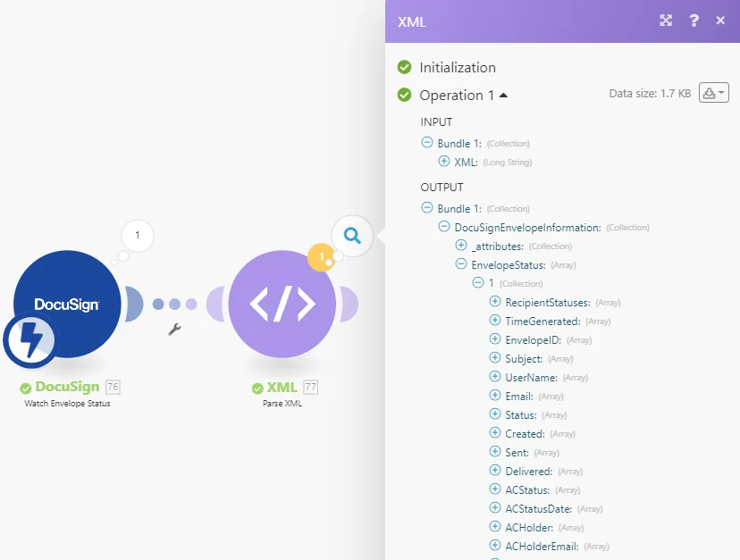Collapse INPUT Bundle 1
The width and height of the screenshot is (740, 560).
coord(426,143)
